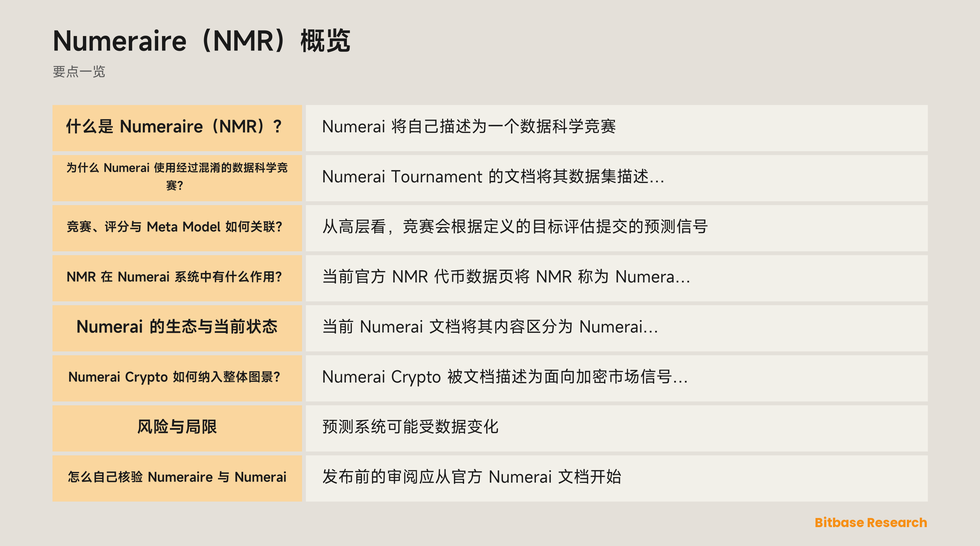
Task: Click 'Numerai Crypto 被文档描述为面向加密市场信号…'
Action: [x=505, y=377]
